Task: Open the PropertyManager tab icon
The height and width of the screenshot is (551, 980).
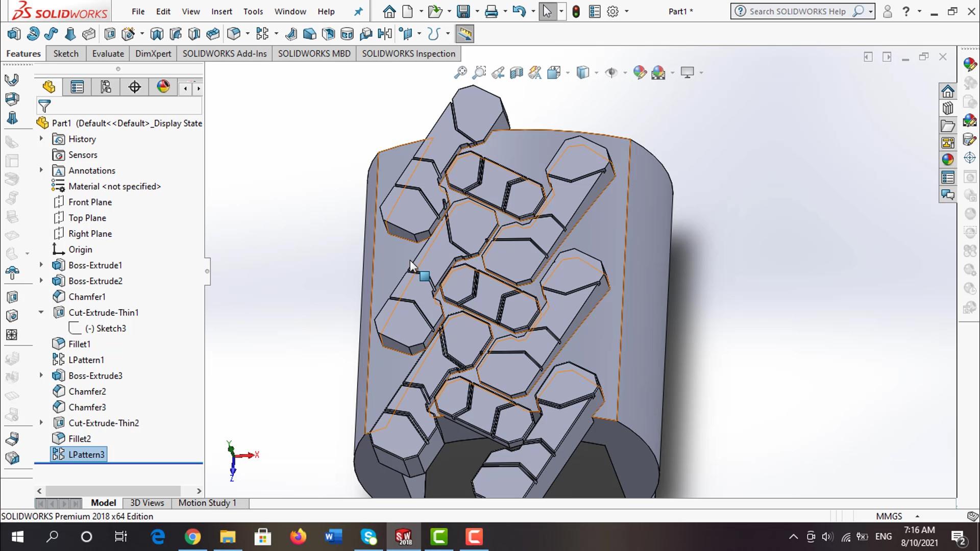Action: coord(77,87)
